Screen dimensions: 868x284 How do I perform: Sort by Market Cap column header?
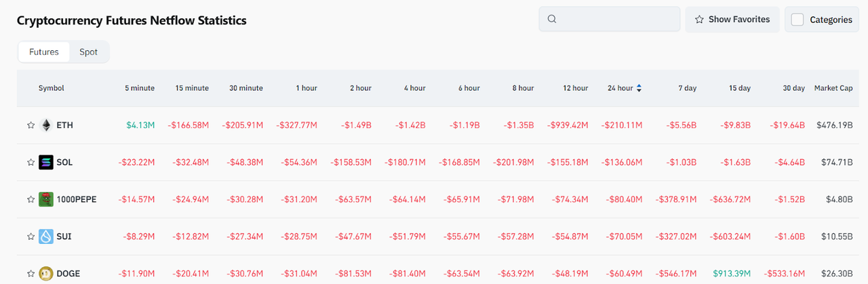pos(833,88)
